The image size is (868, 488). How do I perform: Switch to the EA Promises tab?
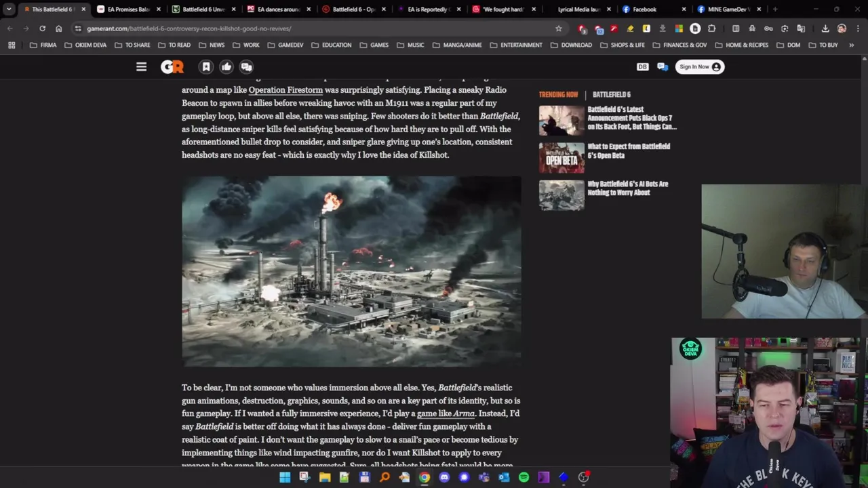coord(127,9)
